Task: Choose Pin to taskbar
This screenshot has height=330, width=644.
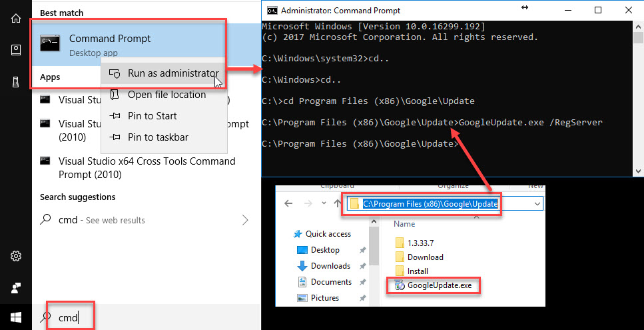Action: [164, 137]
